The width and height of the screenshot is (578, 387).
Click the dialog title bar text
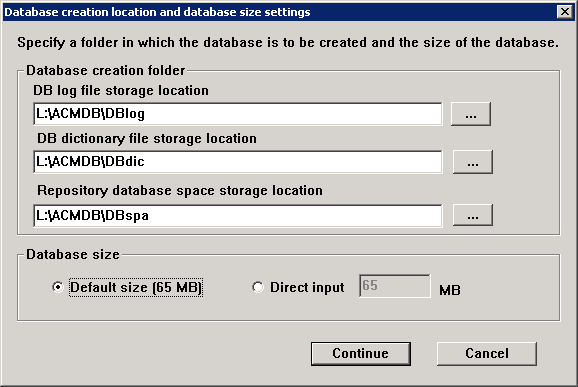[157, 12]
